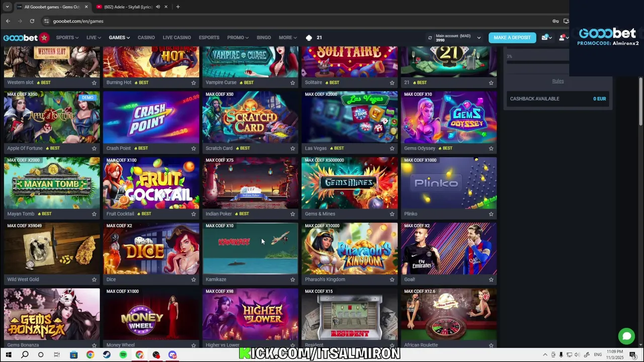Image resolution: width=644 pixels, height=362 pixels.
Task: Show hidden system tray icons
Action: click(x=545, y=355)
